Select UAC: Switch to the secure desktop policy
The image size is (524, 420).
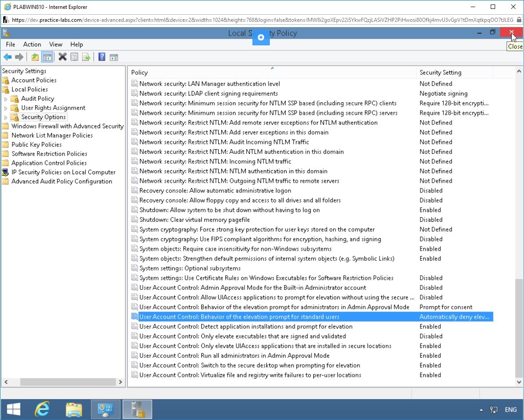pos(250,365)
